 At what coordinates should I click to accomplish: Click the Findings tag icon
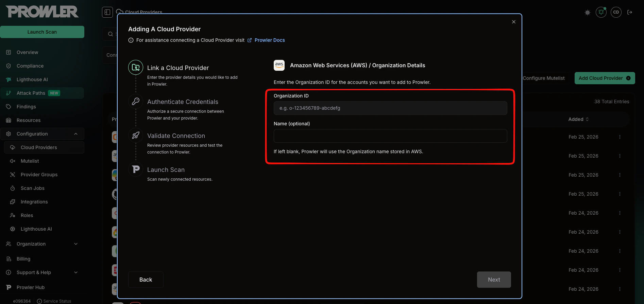(9, 107)
